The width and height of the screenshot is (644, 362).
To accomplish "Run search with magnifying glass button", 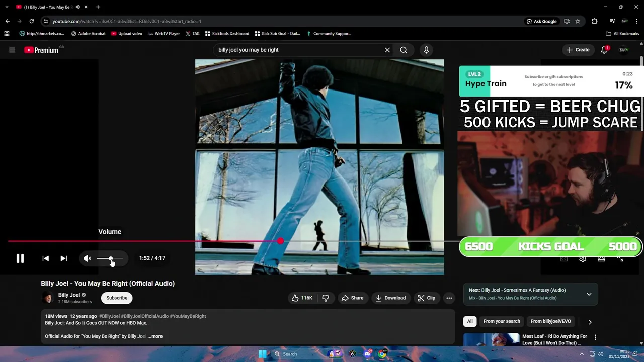I will 404,50.
